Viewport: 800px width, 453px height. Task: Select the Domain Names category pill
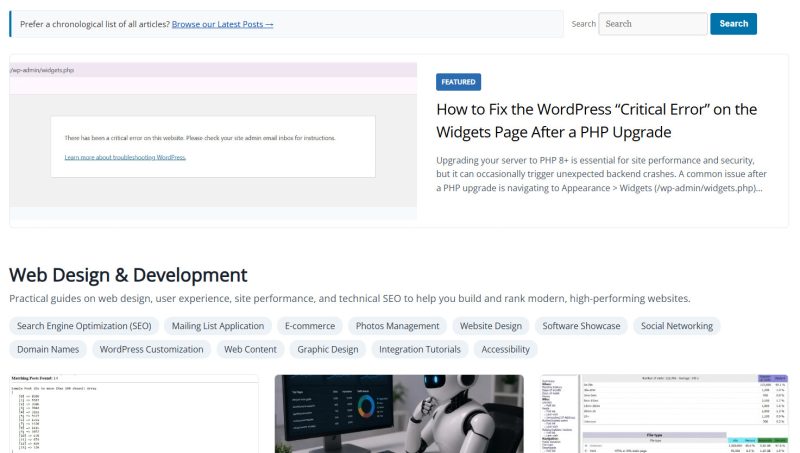[48, 349]
